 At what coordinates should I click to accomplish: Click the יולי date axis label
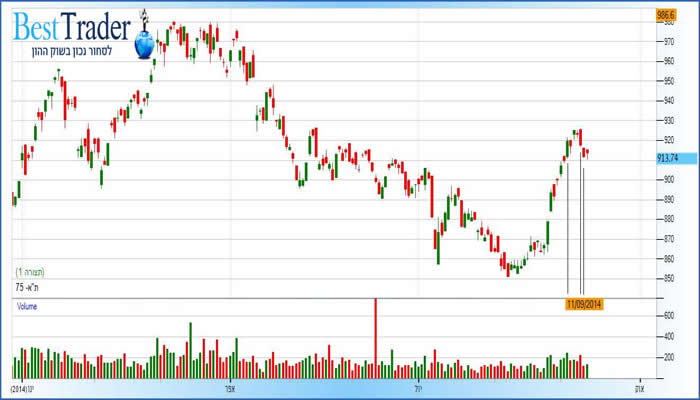(418, 386)
